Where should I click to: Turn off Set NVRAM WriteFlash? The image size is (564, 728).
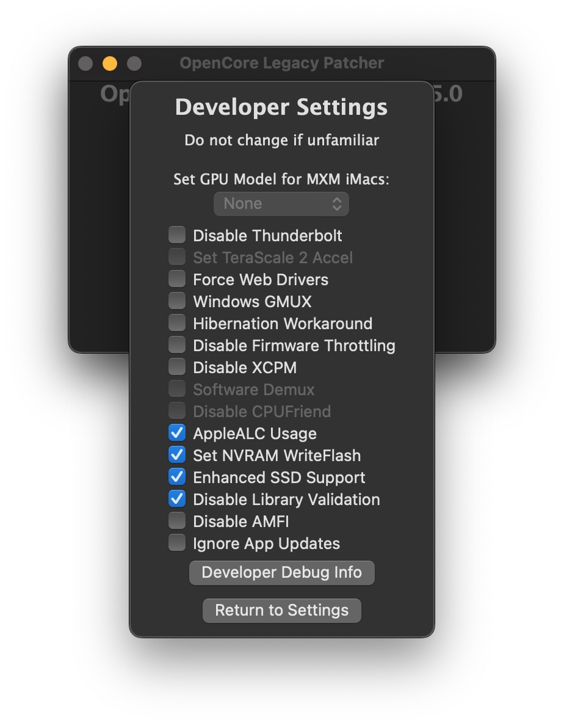177,455
